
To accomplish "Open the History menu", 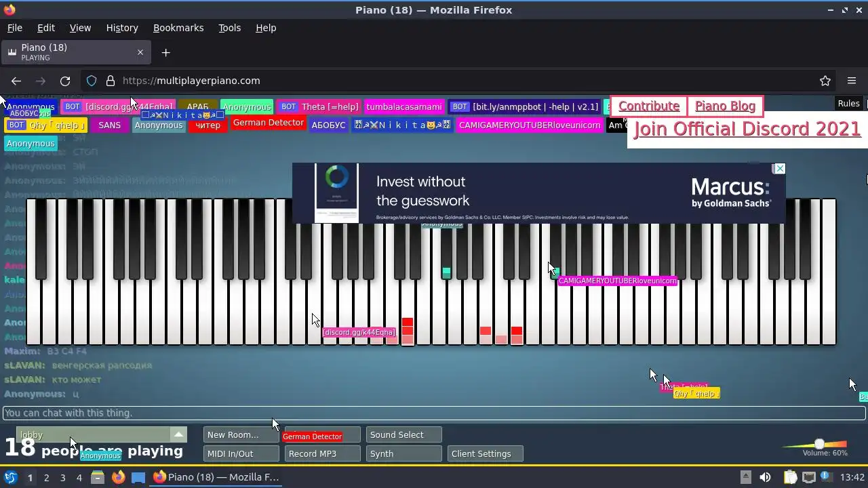I will pyautogui.click(x=122, y=28).
